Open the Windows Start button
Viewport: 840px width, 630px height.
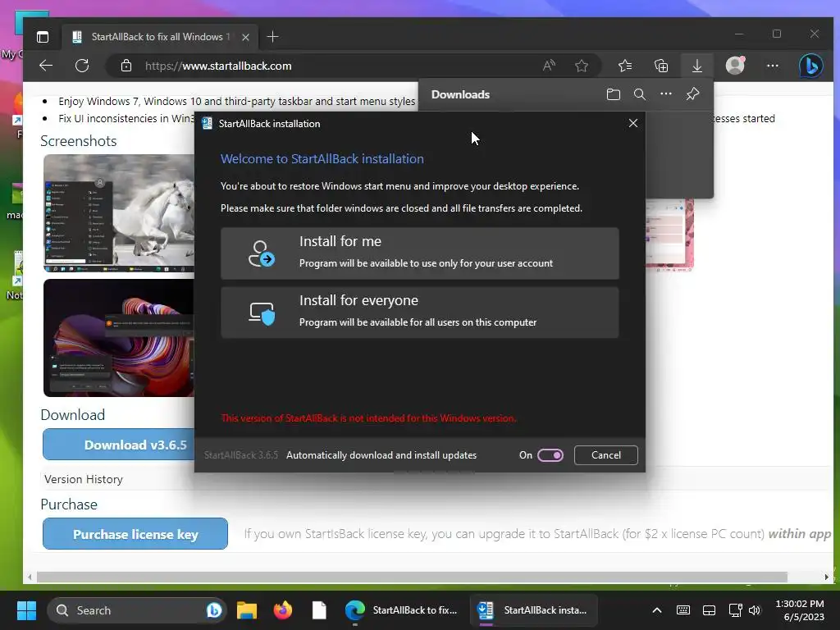pyautogui.click(x=26, y=610)
